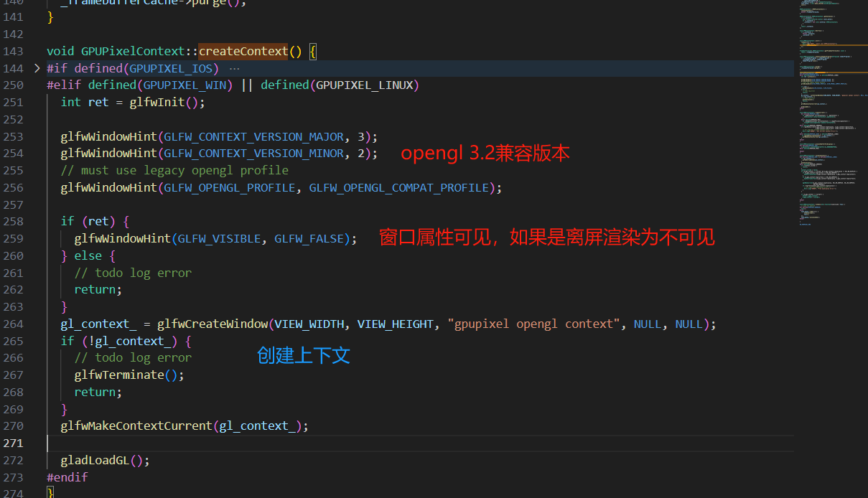The image size is (868, 498).
Task: Click GLFW_OPENGL_PROFILE argument
Action: click(x=230, y=187)
